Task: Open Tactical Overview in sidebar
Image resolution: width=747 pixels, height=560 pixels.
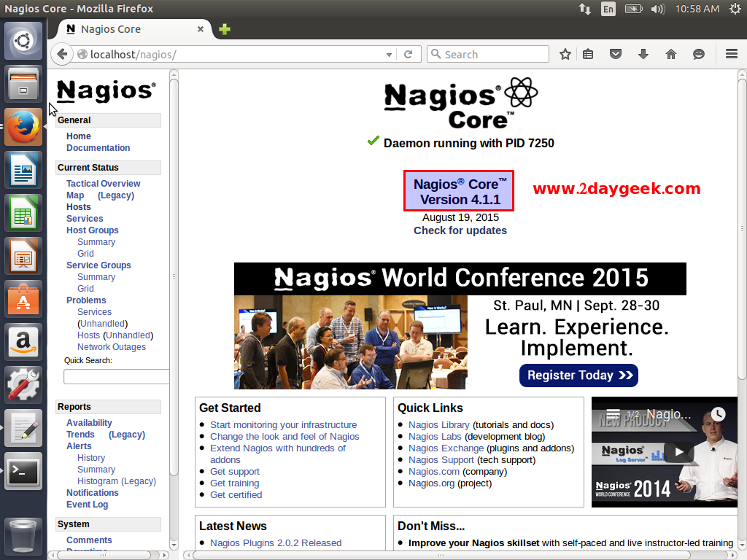Action: pyautogui.click(x=104, y=184)
